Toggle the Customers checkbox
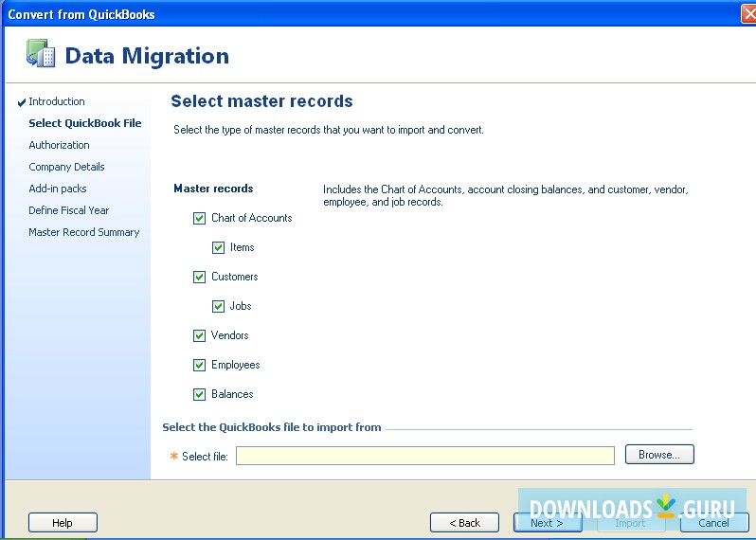The height and width of the screenshot is (540, 756). pos(199,278)
